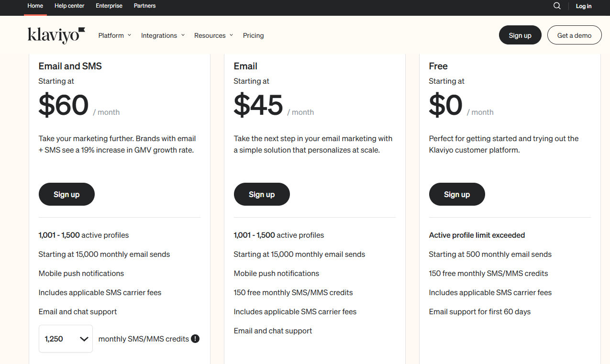This screenshot has height=364, width=610.
Task: Sign up for the $45 Email plan
Action: [262, 194]
